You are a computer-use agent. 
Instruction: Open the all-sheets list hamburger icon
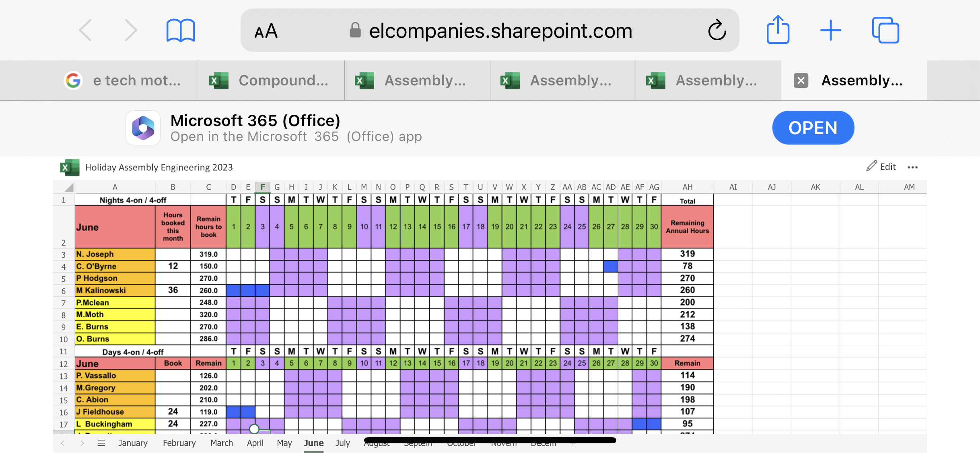[x=101, y=443]
